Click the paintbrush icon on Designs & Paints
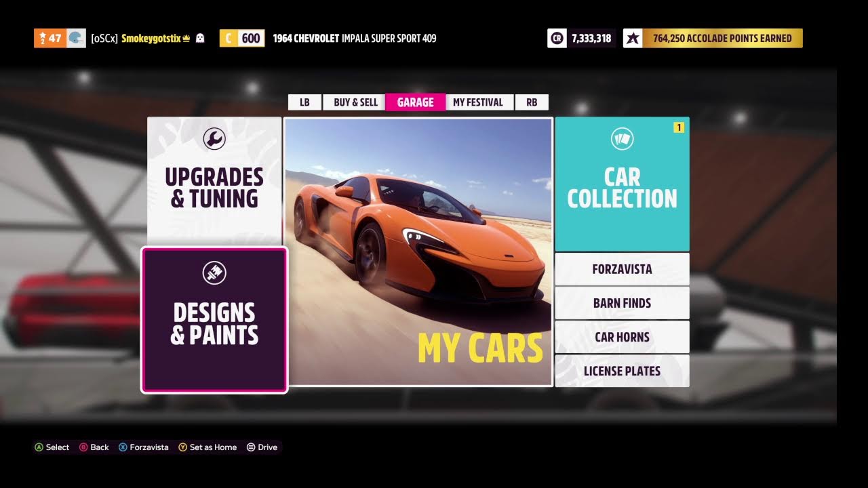The width and height of the screenshot is (868, 488). (214, 273)
